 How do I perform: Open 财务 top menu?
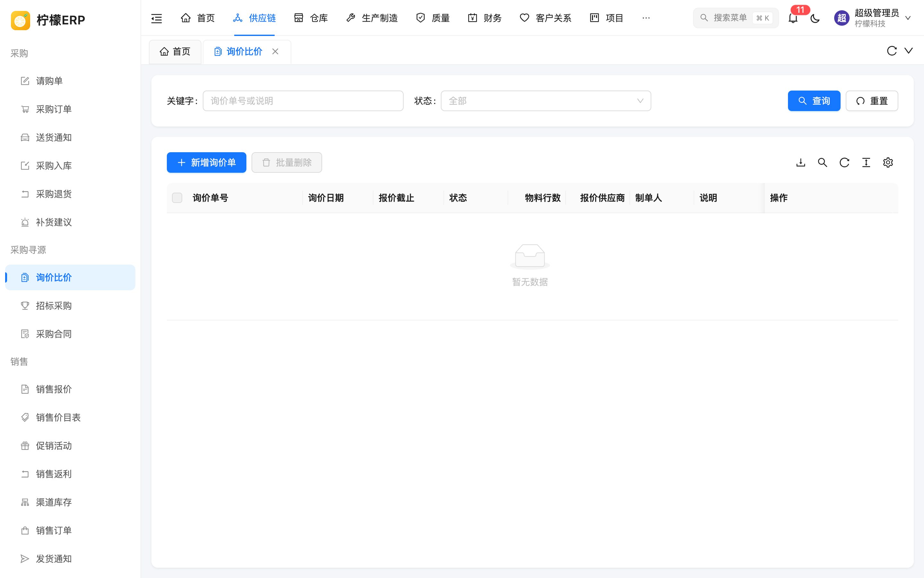coord(484,18)
